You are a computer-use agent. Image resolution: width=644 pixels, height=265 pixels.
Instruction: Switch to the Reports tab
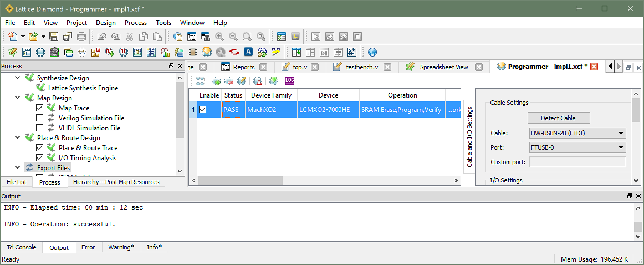click(244, 67)
